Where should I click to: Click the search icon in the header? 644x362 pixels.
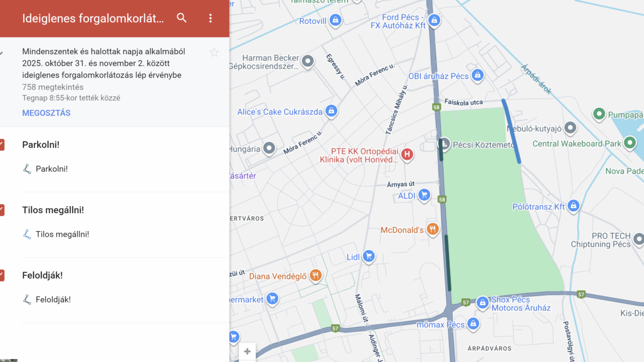(x=182, y=18)
